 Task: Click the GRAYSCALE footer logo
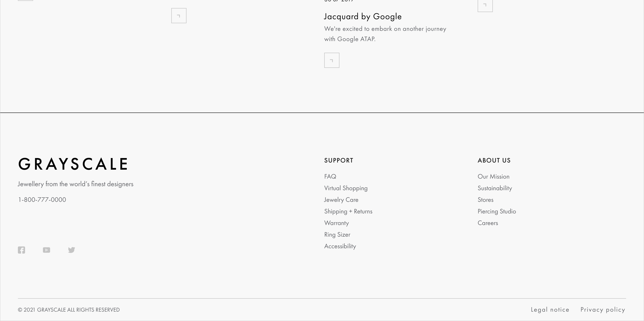click(x=73, y=164)
